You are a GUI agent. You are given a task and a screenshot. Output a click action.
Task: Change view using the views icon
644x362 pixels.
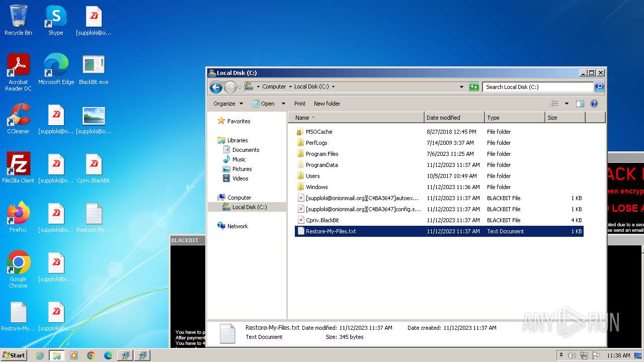(x=554, y=104)
